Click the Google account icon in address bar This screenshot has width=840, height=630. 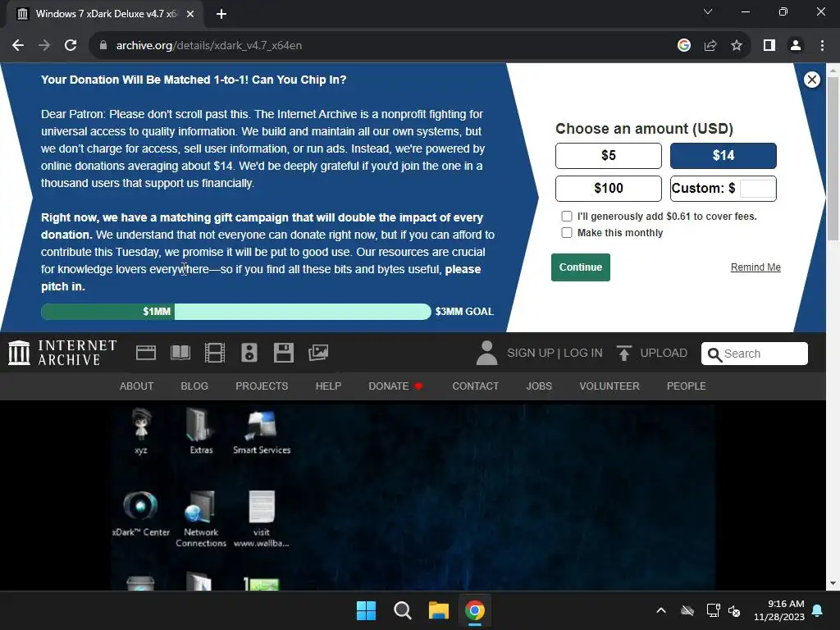pos(683,46)
